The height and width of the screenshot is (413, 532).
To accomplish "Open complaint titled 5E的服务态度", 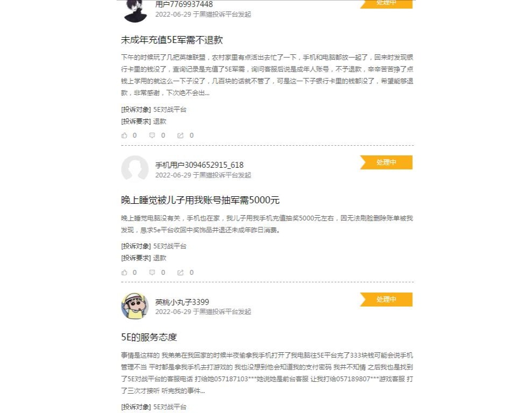I will click(149, 337).
